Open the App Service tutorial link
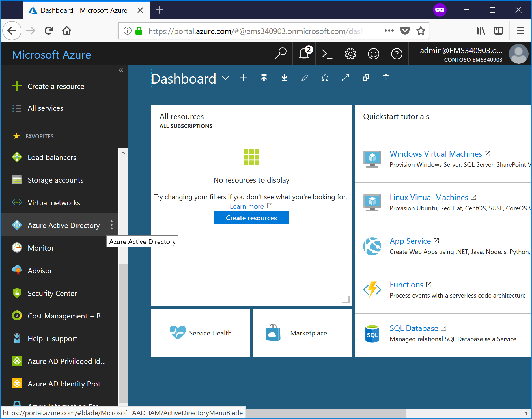This screenshot has height=419, width=532. coord(410,241)
